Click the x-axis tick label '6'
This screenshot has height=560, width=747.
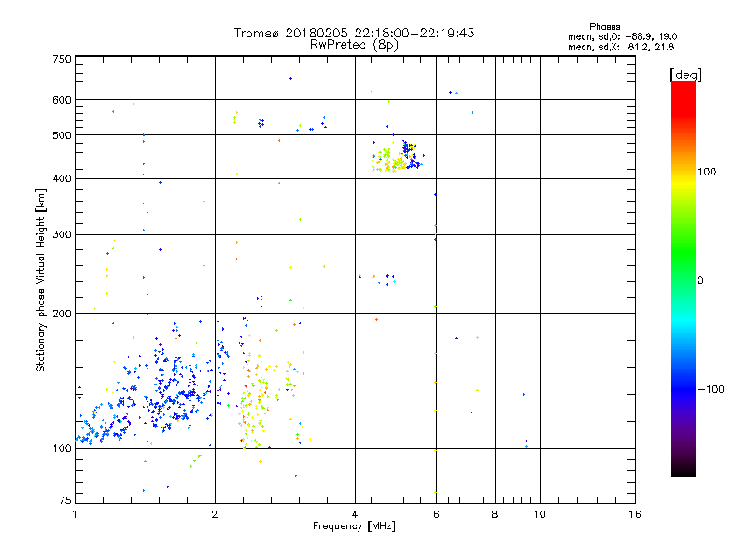coord(436,514)
